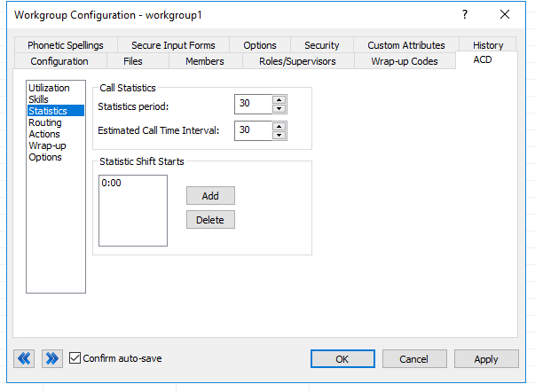Screen dimensions: 535x392
Task: Select Routing in the ACD list
Action: pyautogui.click(x=45, y=122)
